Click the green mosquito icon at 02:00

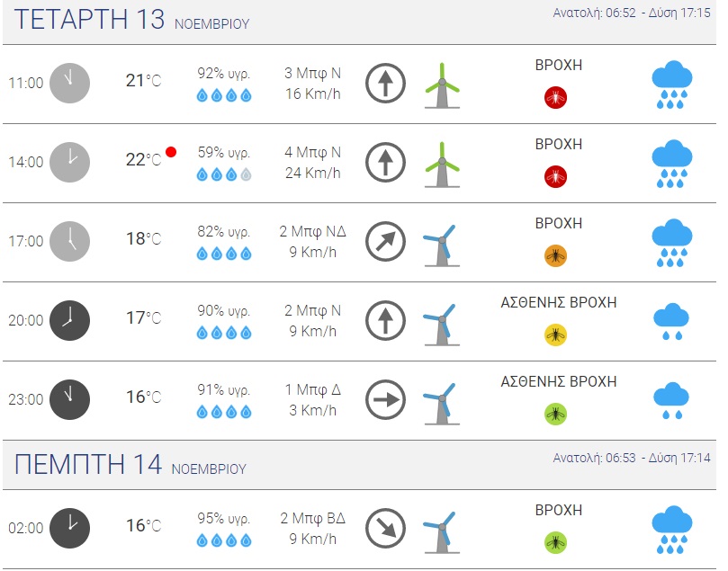point(555,541)
